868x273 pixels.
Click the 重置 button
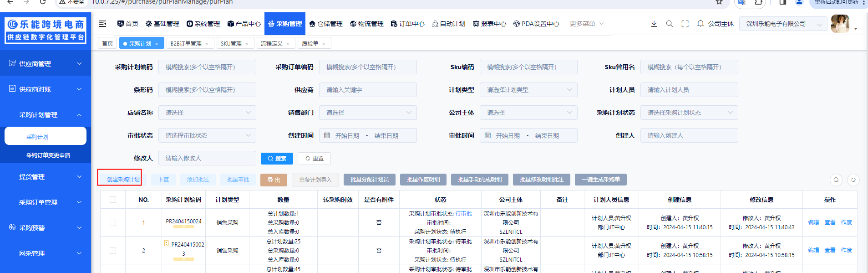pyautogui.click(x=314, y=158)
